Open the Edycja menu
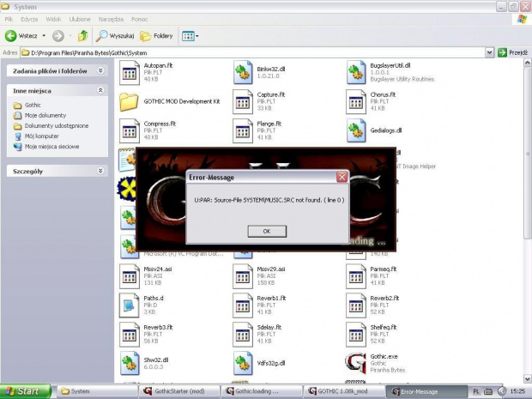This screenshot has height=399, width=532. tap(29, 20)
